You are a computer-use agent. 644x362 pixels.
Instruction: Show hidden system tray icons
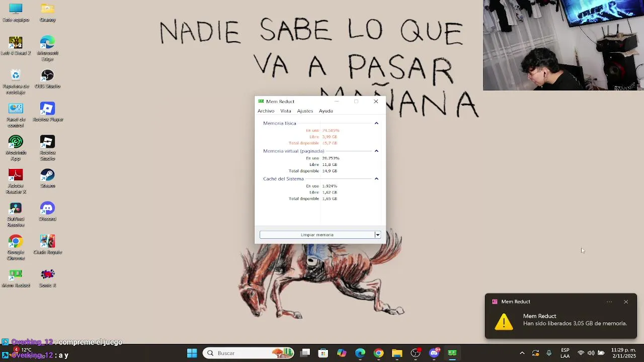point(522,353)
